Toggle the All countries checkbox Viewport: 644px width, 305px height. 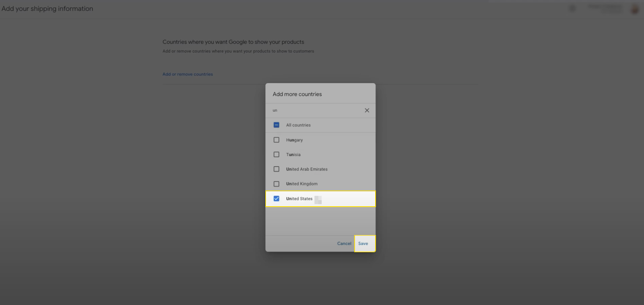pyautogui.click(x=277, y=125)
